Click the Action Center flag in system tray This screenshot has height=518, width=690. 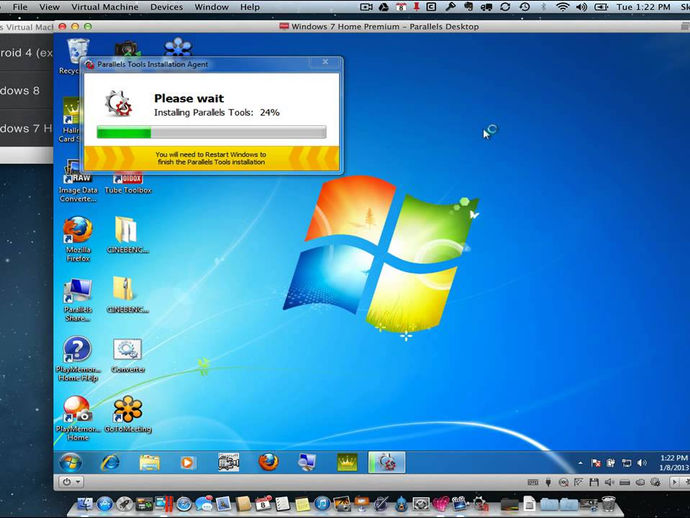pyautogui.click(x=596, y=463)
